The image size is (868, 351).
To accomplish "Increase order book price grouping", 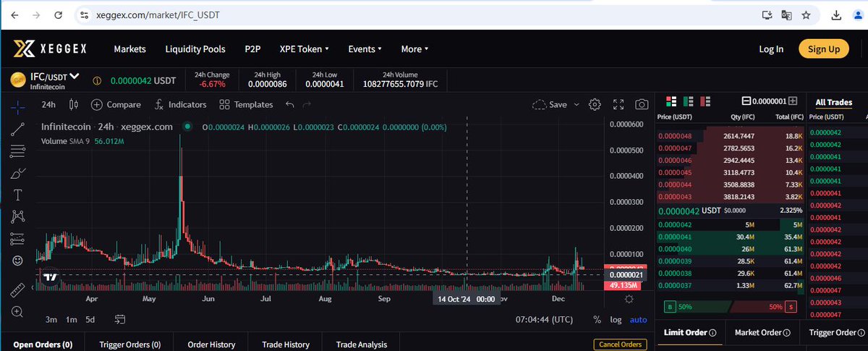I will (793, 101).
